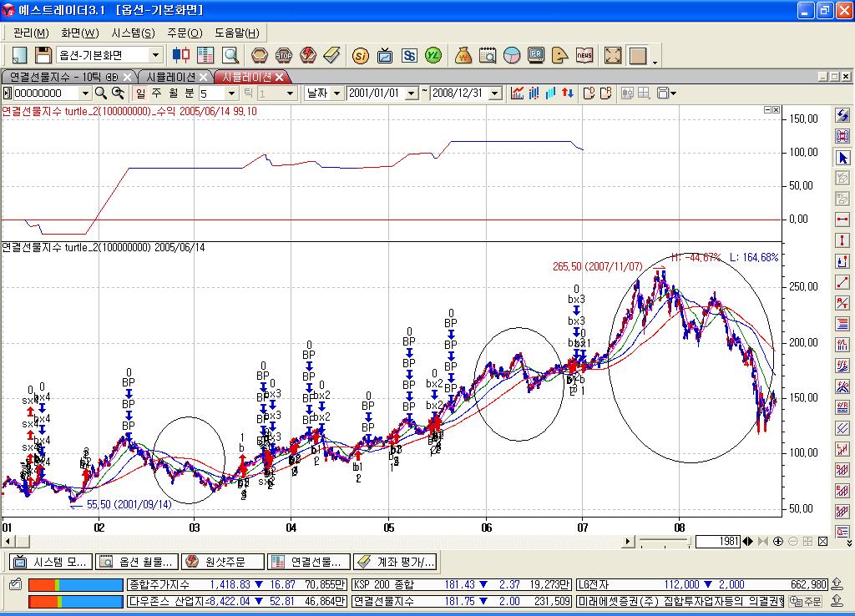
Task: Click the red-blue up down arrows icon
Action: pyautogui.click(x=568, y=93)
